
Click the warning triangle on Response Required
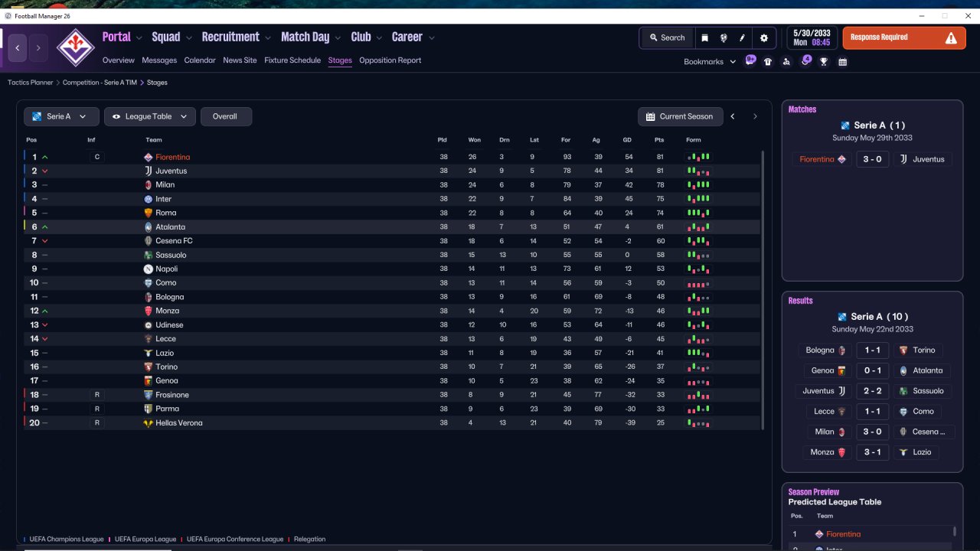[x=951, y=37]
